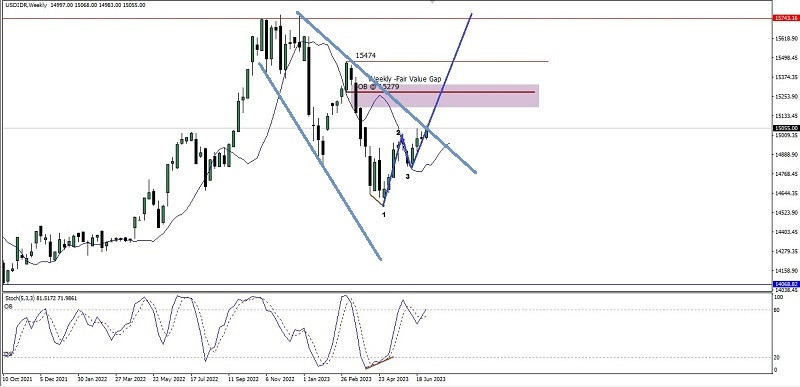
Task: Click the 6 Nov 2022 date label
Action: (x=279, y=379)
